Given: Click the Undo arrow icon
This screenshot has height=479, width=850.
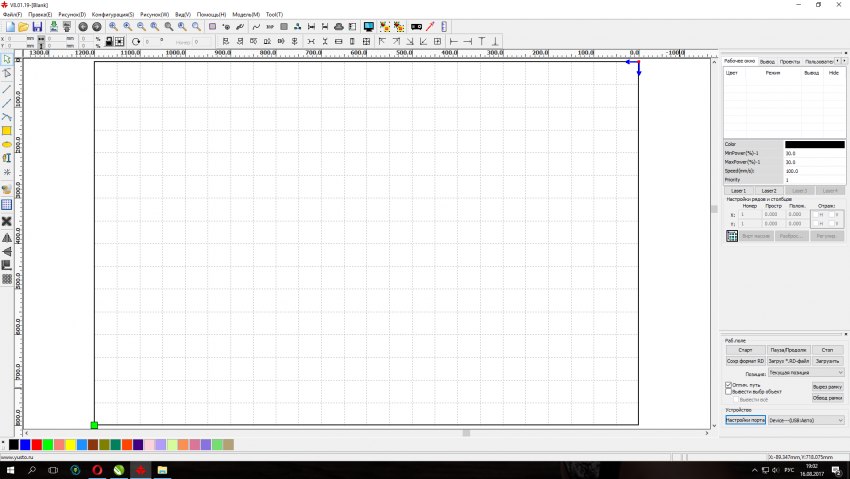Looking at the screenshot, I should (83, 26).
